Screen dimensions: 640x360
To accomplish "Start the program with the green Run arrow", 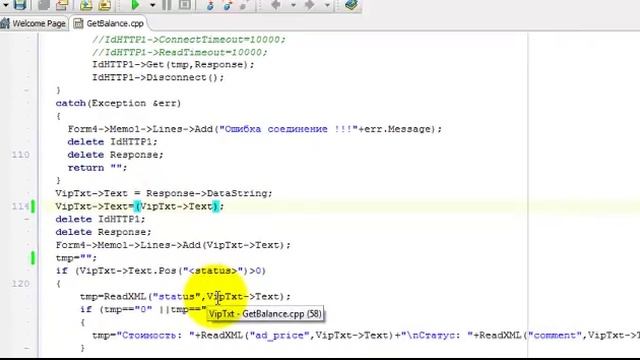I will pos(135,5).
